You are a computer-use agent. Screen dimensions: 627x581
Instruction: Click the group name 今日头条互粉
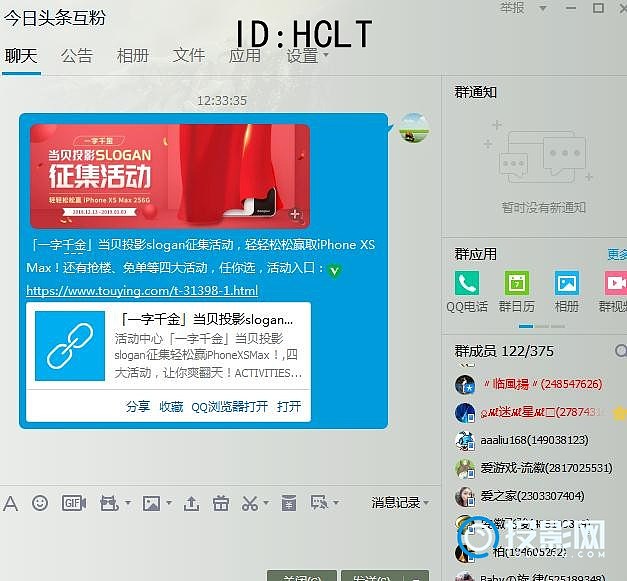55,18
